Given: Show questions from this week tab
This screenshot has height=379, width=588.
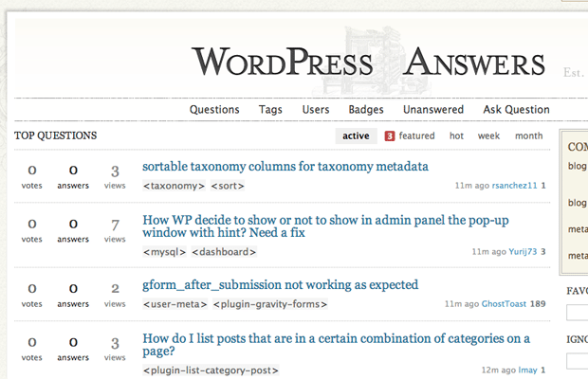Looking at the screenshot, I should tap(488, 135).
